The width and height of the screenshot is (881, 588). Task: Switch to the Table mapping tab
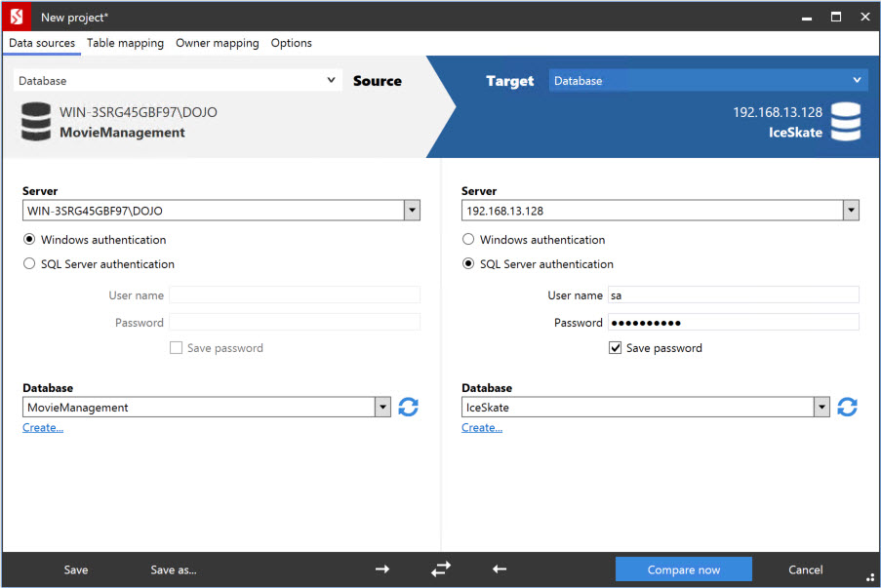point(125,43)
